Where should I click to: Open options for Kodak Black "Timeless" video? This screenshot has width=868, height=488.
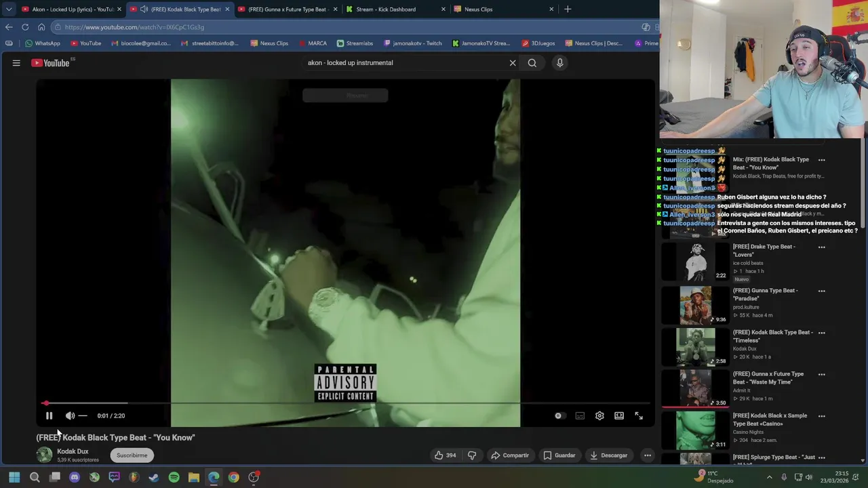click(821, 333)
